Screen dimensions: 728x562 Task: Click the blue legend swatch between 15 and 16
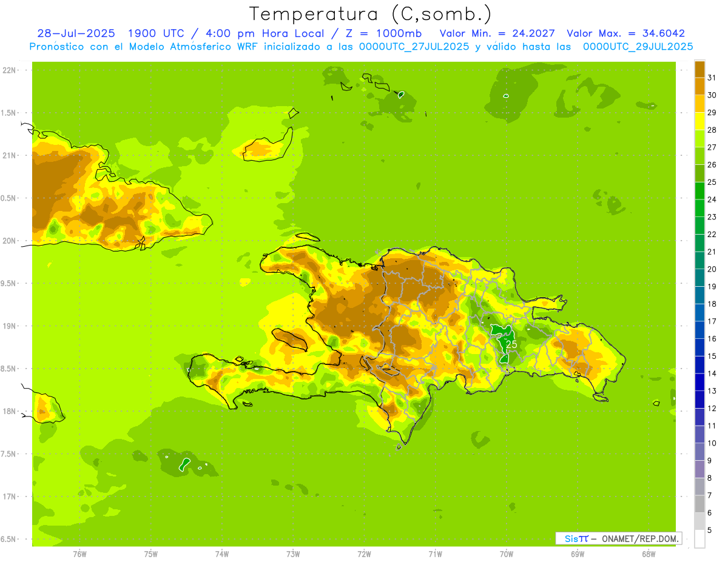pyautogui.click(x=699, y=347)
